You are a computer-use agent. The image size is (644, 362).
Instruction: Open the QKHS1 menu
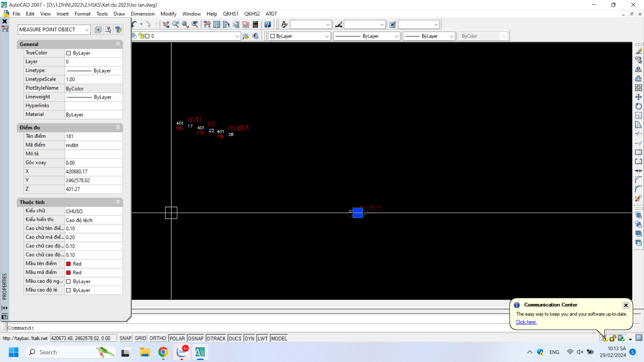[230, 14]
